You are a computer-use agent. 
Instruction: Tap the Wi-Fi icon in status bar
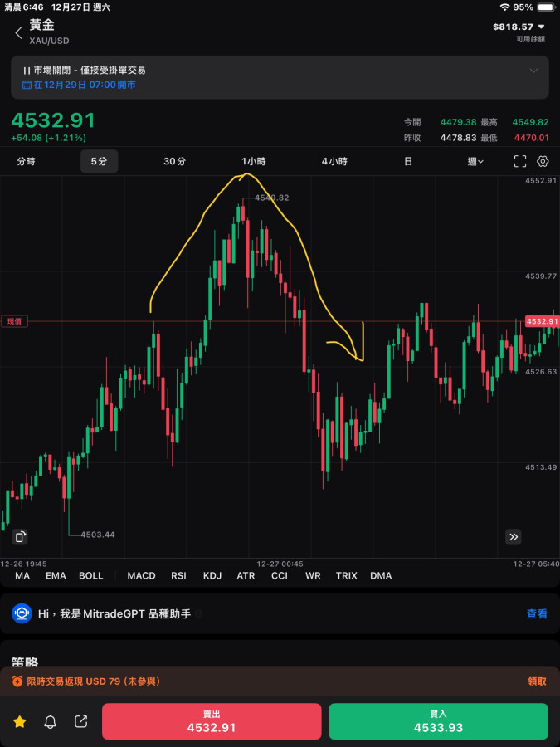504,7
